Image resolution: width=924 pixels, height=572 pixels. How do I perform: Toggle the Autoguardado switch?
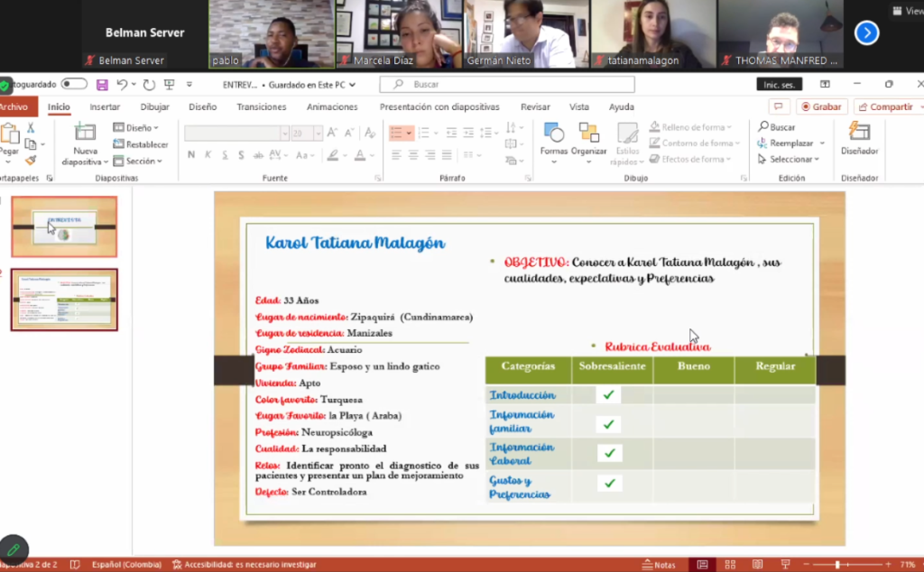[74, 85]
